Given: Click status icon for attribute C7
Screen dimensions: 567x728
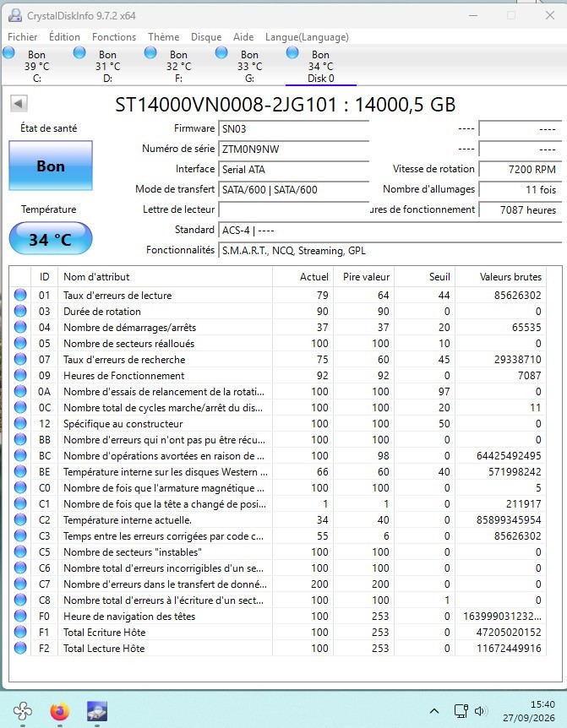Looking at the screenshot, I should 20,584.
